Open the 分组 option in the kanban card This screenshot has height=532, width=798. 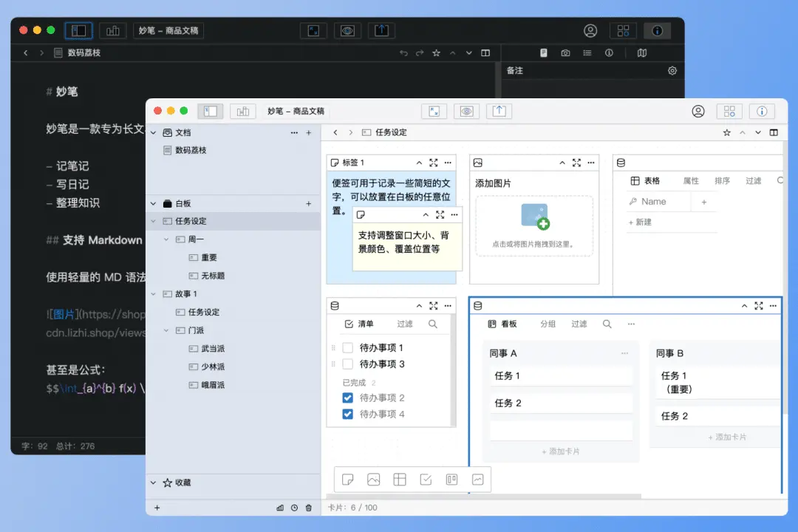point(548,324)
